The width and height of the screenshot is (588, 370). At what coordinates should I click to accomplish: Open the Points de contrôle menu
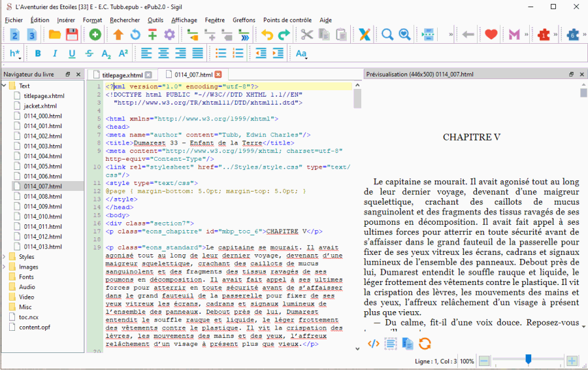pos(287,20)
